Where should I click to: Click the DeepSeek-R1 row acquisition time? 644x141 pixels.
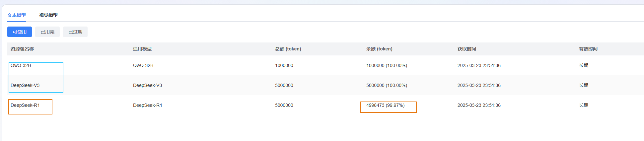coord(479,105)
